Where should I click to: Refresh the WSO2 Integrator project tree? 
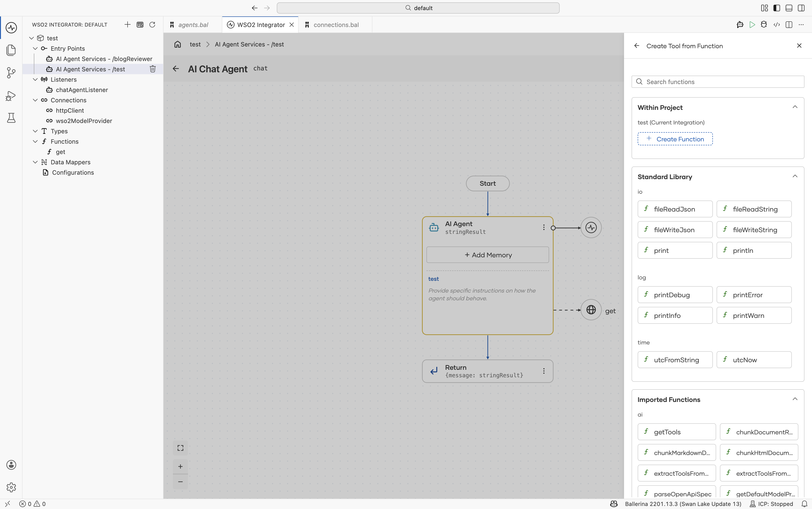152,25
